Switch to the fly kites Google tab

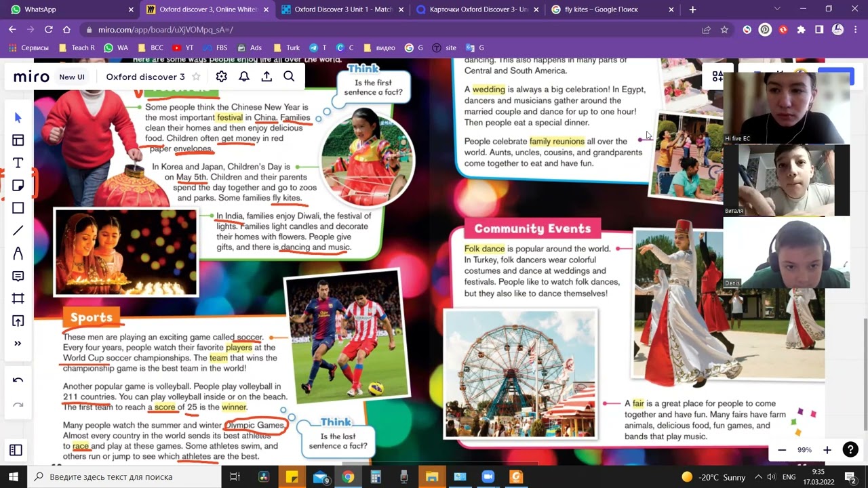pos(614,9)
